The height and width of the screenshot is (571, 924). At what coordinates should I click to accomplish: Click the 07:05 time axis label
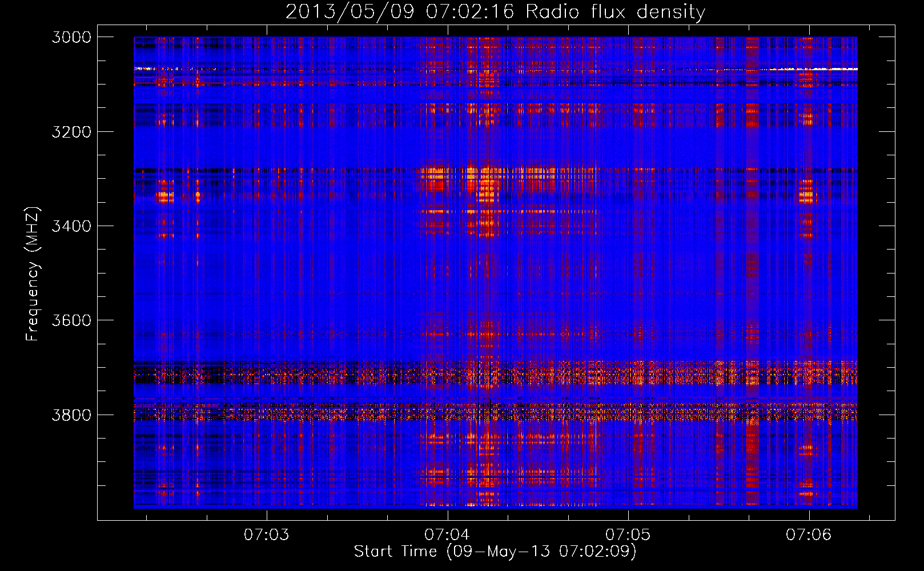[628, 535]
